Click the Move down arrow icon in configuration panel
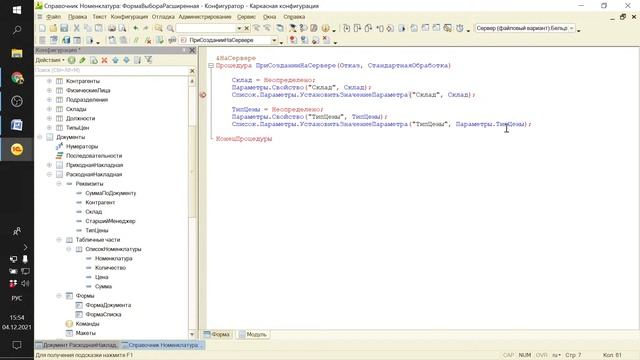Image resolution: width=640 pixels, height=360 pixels. coord(127,60)
